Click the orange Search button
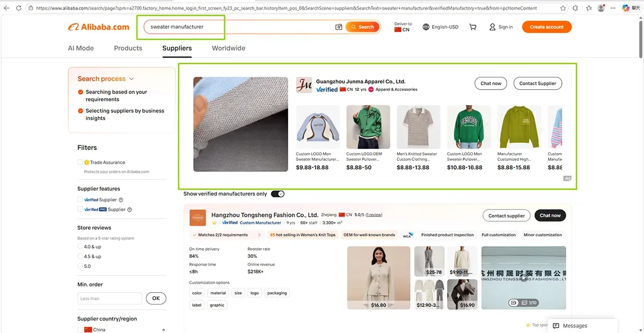 click(x=363, y=27)
